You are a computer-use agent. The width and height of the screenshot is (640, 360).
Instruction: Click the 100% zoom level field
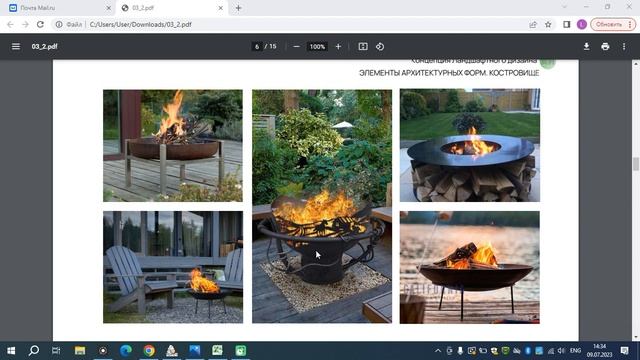[x=317, y=47]
